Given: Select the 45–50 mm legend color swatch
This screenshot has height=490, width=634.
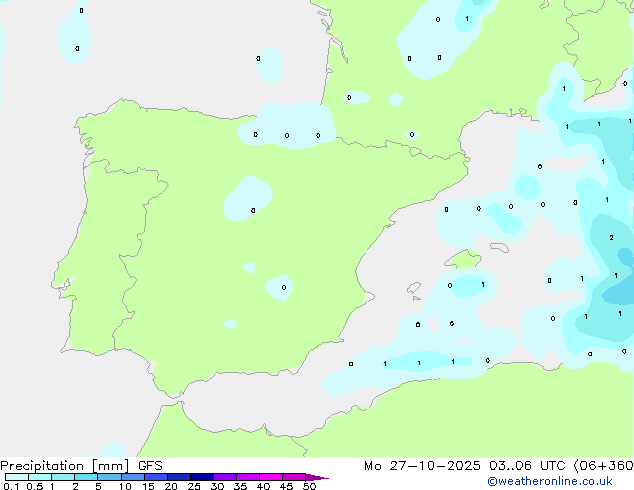Looking at the screenshot, I should coord(294,477).
